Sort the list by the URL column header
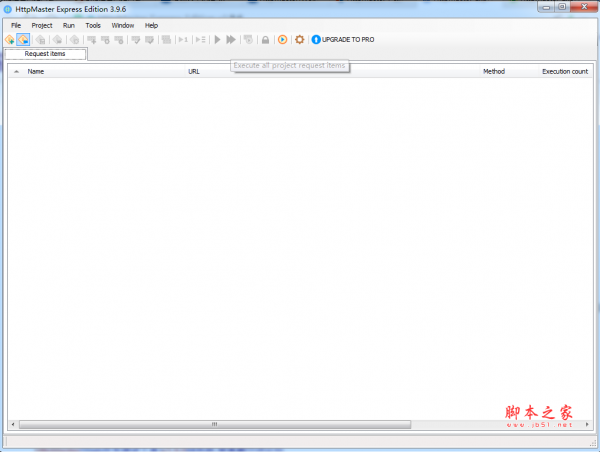Image resolution: width=600 pixels, height=452 pixels. coord(194,72)
